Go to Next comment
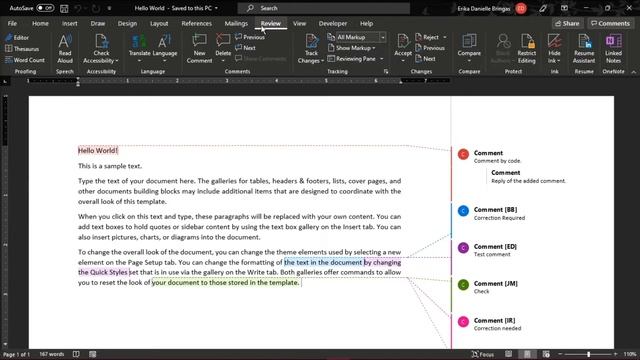The image size is (640, 360). [x=245, y=48]
